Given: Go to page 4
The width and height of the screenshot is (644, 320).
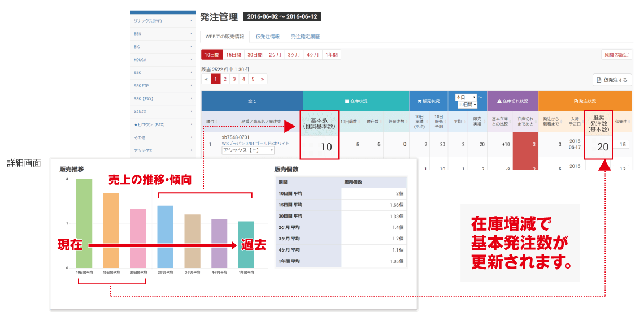Looking at the screenshot, I should tap(244, 79).
